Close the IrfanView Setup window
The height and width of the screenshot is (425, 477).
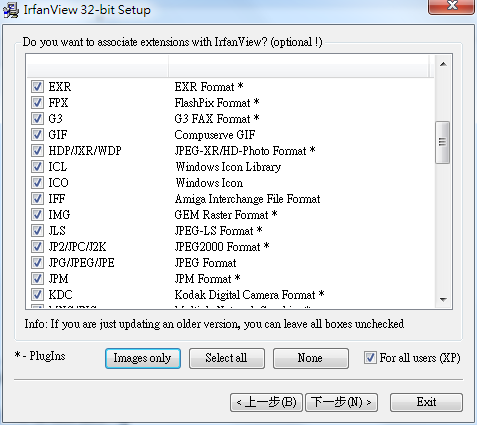click(x=452, y=6)
